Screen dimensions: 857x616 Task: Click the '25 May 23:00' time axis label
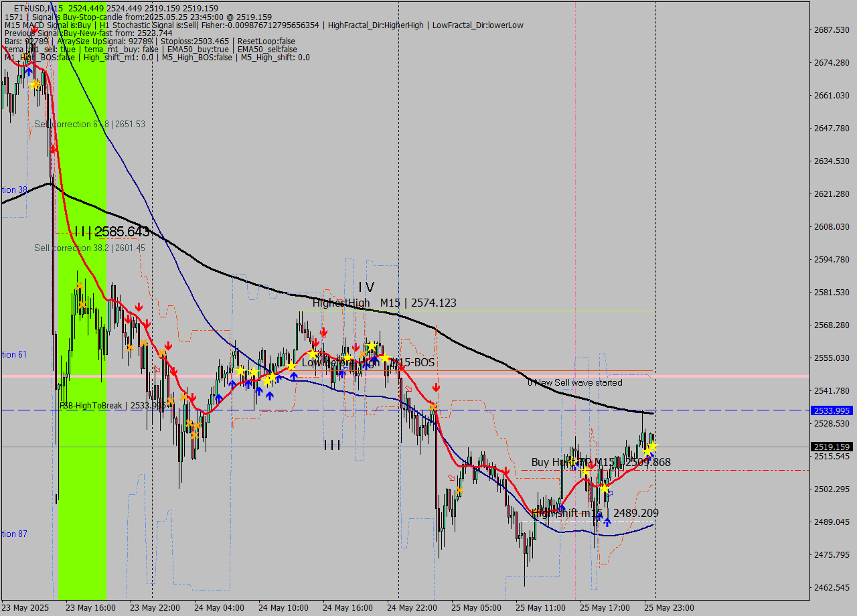coord(670,608)
